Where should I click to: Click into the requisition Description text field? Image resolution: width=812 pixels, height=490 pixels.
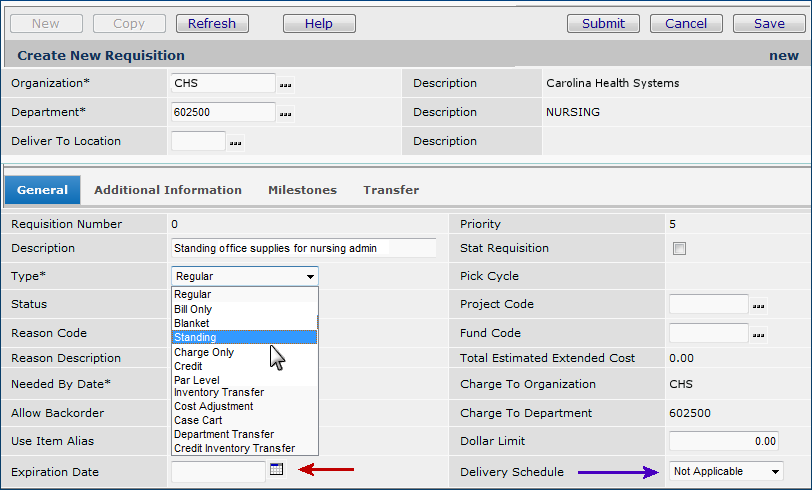(304, 248)
